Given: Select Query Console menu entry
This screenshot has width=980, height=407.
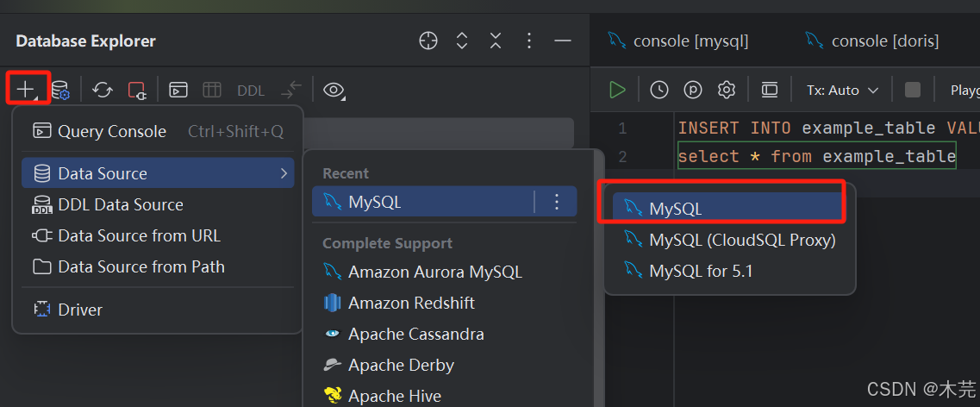Looking at the screenshot, I should (158, 131).
